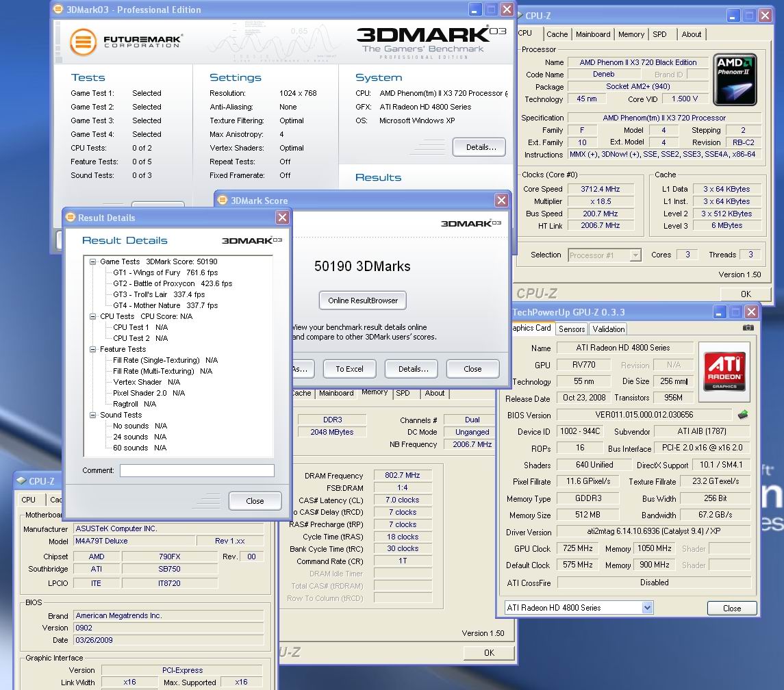
Task: Open the SPD tab in top-right CPU-Z
Action: [659, 34]
